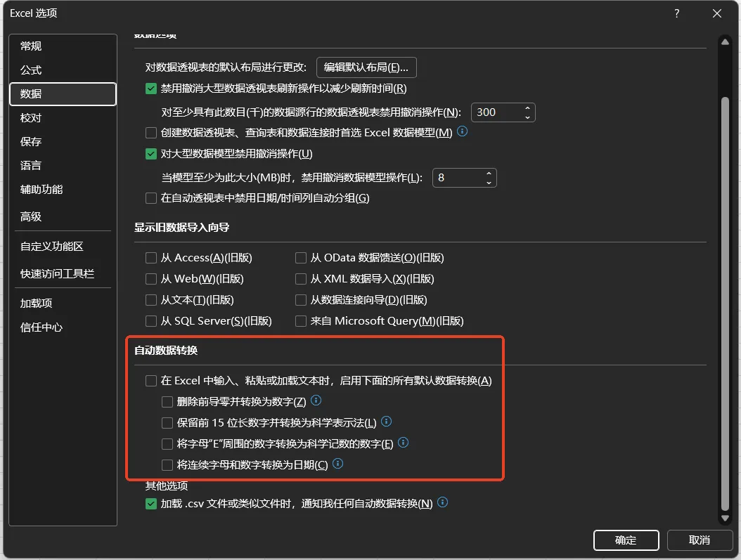This screenshot has width=741, height=560.
Task: Uncheck 对大型数据模型禁用撤消操作
Action: point(151,154)
